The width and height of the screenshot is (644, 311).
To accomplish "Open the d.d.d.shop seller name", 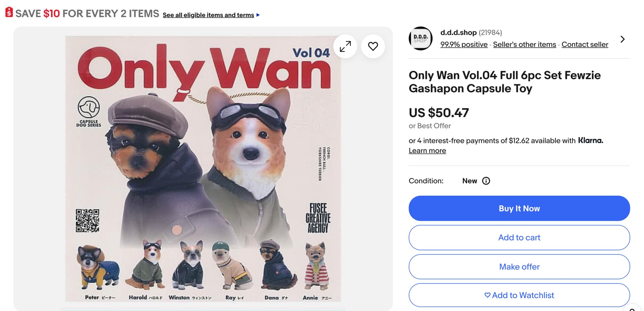I will 458,33.
